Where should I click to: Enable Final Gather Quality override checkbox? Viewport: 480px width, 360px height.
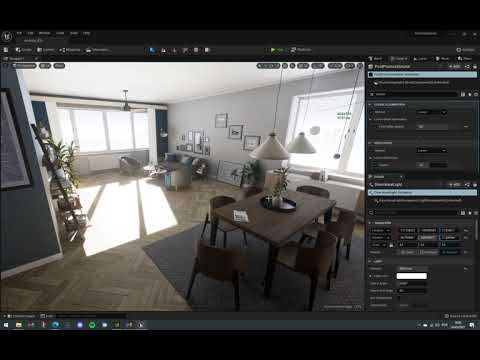tap(375, 127)
